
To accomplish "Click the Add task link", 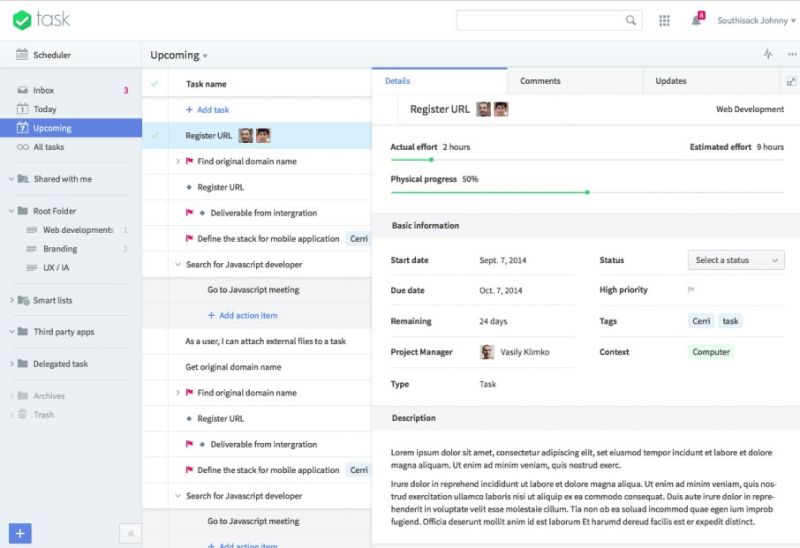I will point(208,110).
